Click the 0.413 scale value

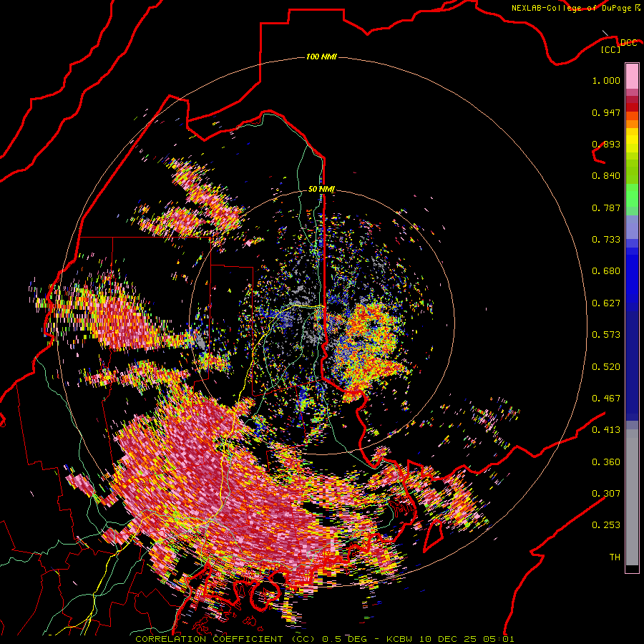606,430
